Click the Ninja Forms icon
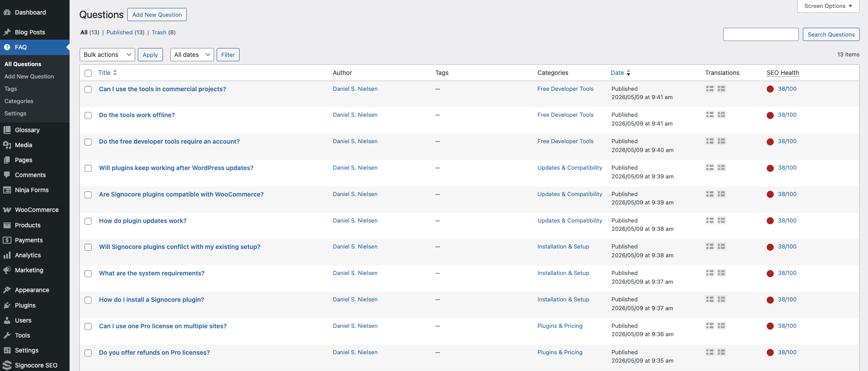Screen dimensions: 868x371 coord(7,190)
